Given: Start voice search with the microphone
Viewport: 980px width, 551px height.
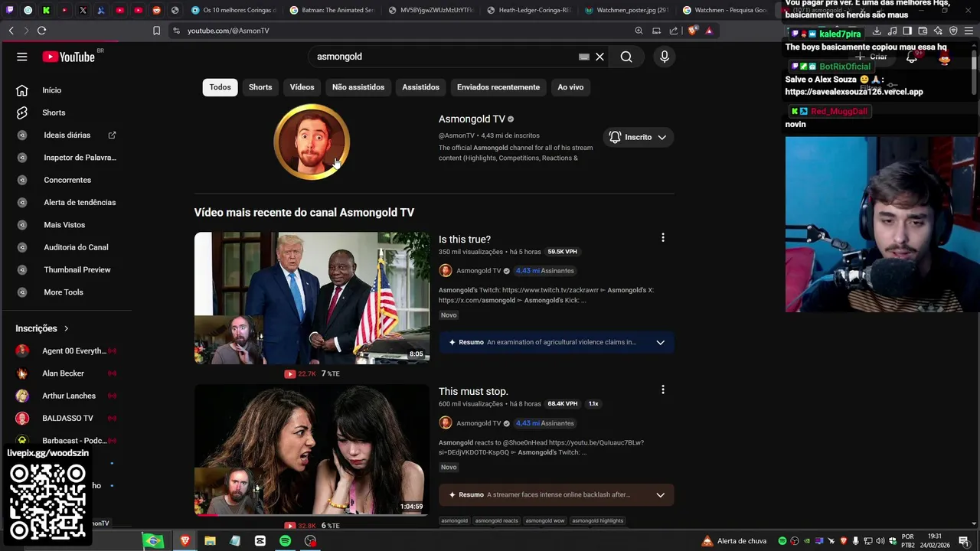Looking at the screenshot, I should pos(665,57).
